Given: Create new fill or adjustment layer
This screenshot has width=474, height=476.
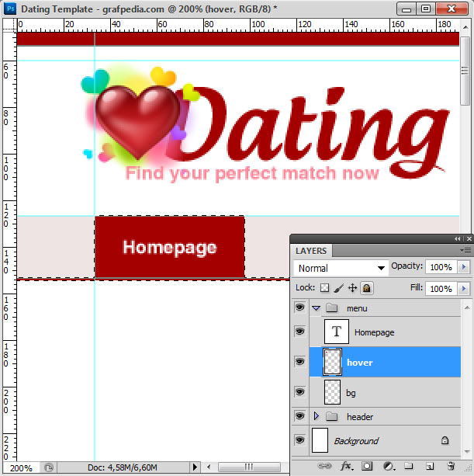Looking at the screenshot, I should pyautogui.click(x=388, y=466).
